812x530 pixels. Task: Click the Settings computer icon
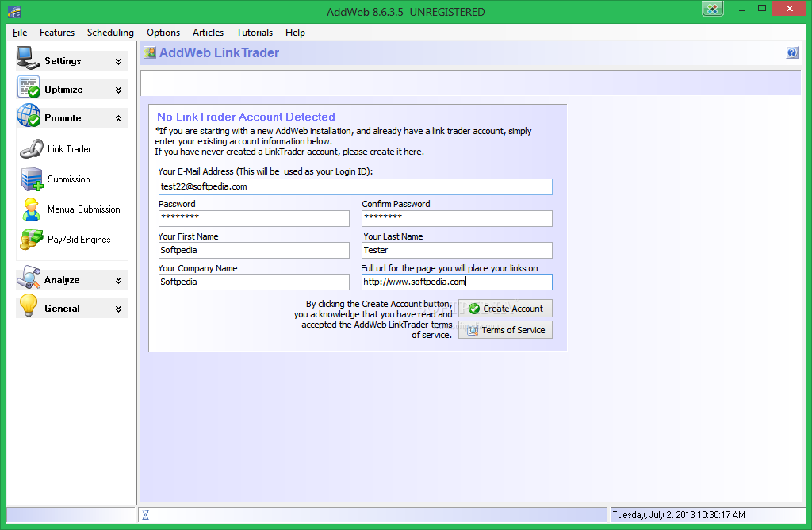(x=28, y=58)
